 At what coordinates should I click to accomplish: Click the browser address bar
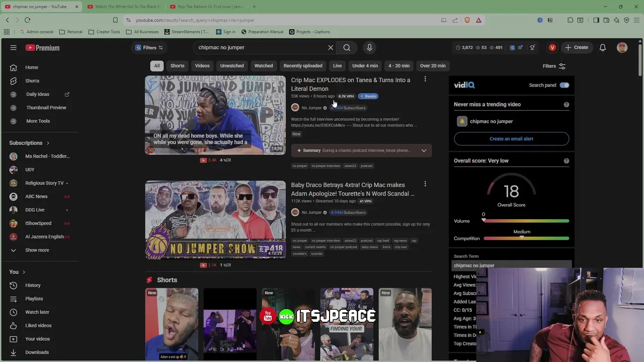[x=282, y=20]
